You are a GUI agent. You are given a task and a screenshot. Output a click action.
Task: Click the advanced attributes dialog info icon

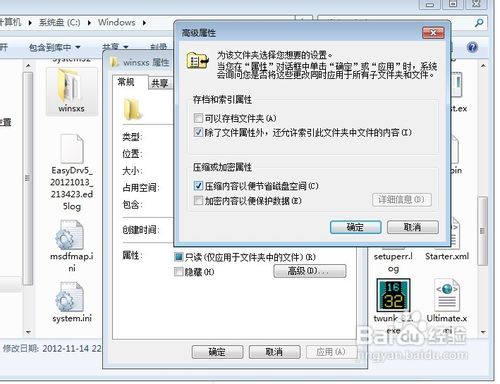[x=198, y=60]
